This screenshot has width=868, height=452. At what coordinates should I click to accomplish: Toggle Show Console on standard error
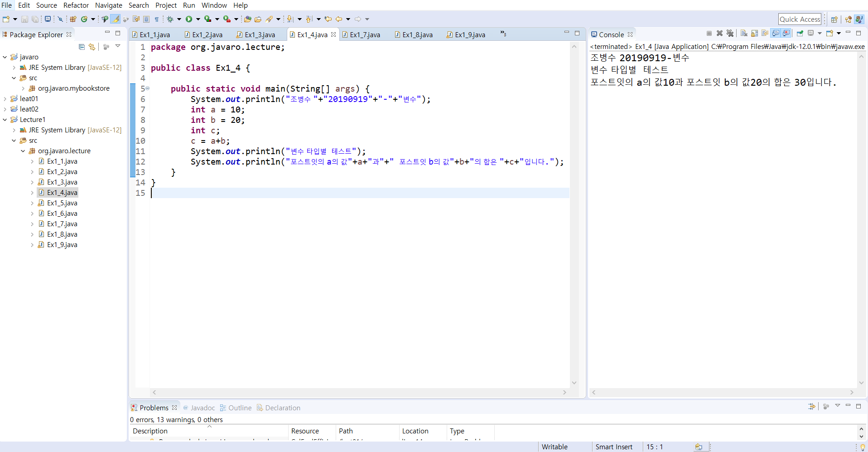coord(786,33)
